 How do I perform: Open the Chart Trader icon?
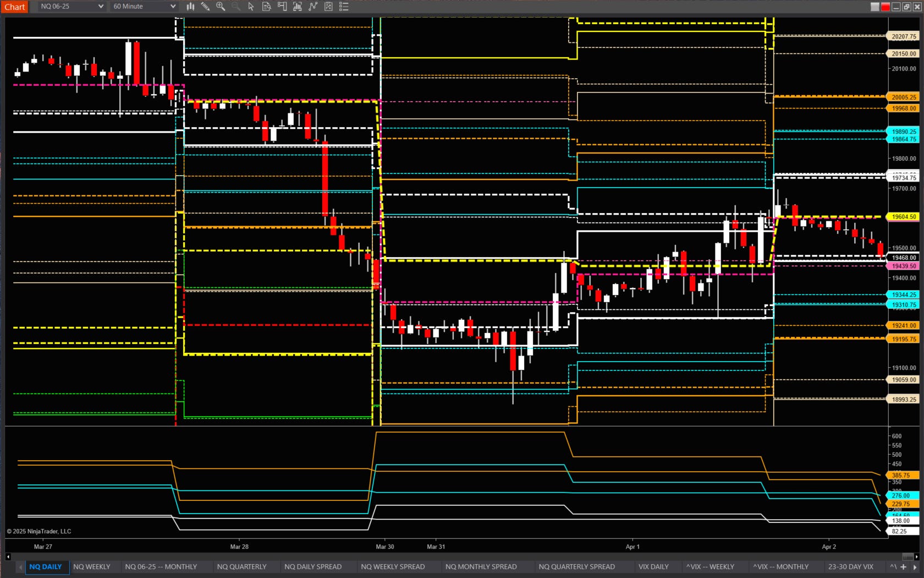282,7
